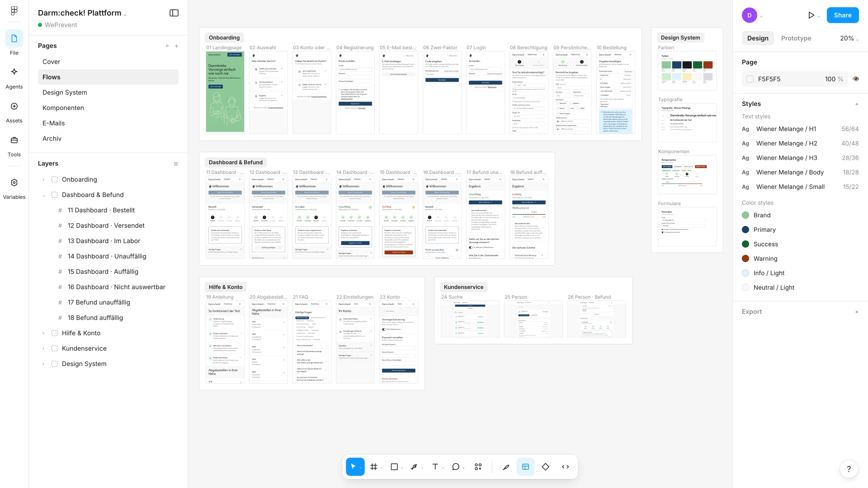Select the Pen tool in toolbar
Viewport: 868px width, 488px height.
coord(414,467)
